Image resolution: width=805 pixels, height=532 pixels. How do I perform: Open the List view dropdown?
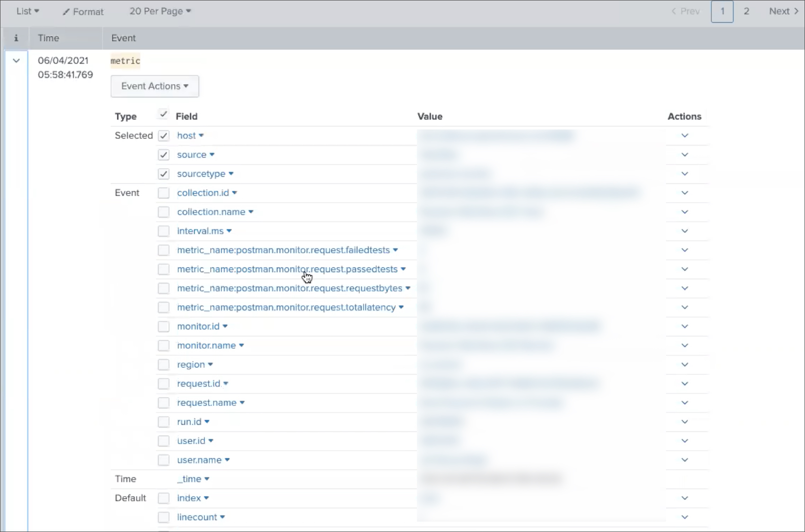click(x=27, y=11)
